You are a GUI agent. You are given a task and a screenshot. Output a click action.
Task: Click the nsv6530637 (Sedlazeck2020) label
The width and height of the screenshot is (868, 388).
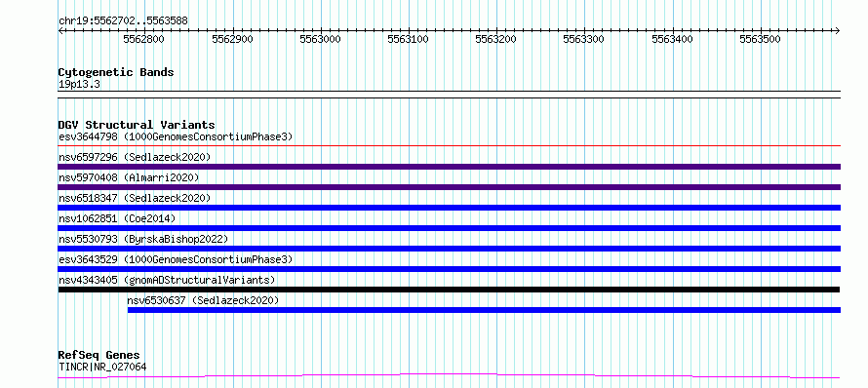tap(203, 300)
